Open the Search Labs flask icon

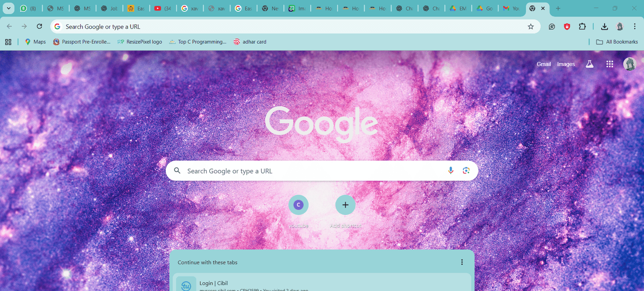click(589, 64)
